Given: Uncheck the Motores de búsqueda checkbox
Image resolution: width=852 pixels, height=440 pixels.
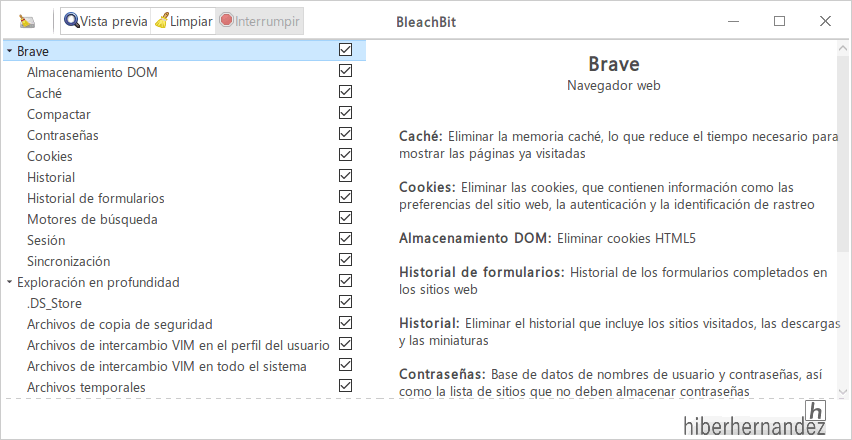Looking at the screenshot, I should click(x=345, y=218).
